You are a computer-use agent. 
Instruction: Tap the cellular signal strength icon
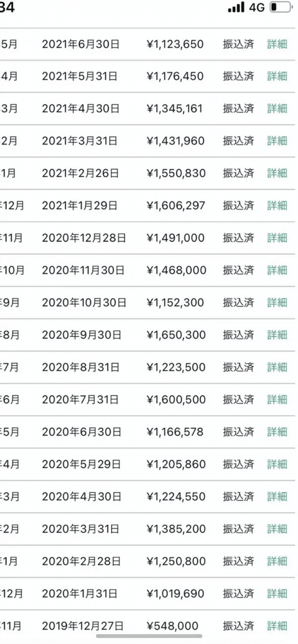coord(236,7)
